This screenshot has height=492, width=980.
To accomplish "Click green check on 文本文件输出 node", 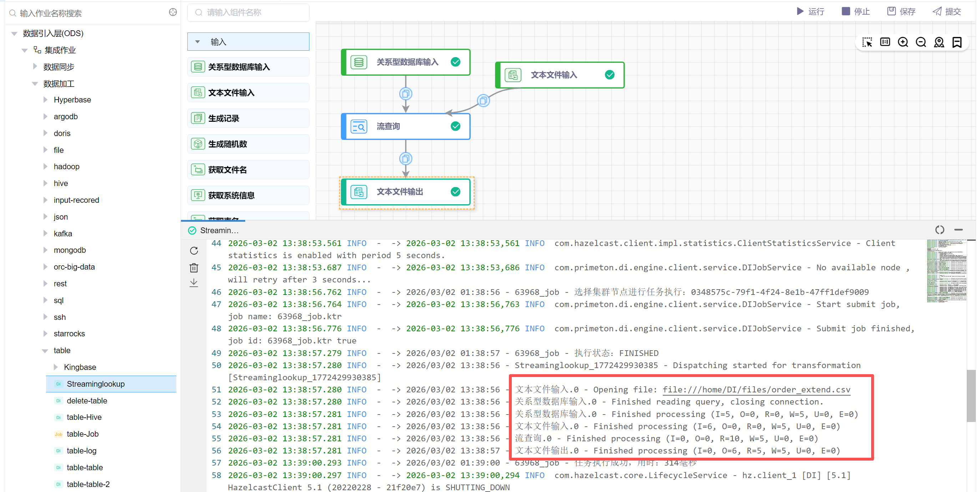I will click(455, 192).
